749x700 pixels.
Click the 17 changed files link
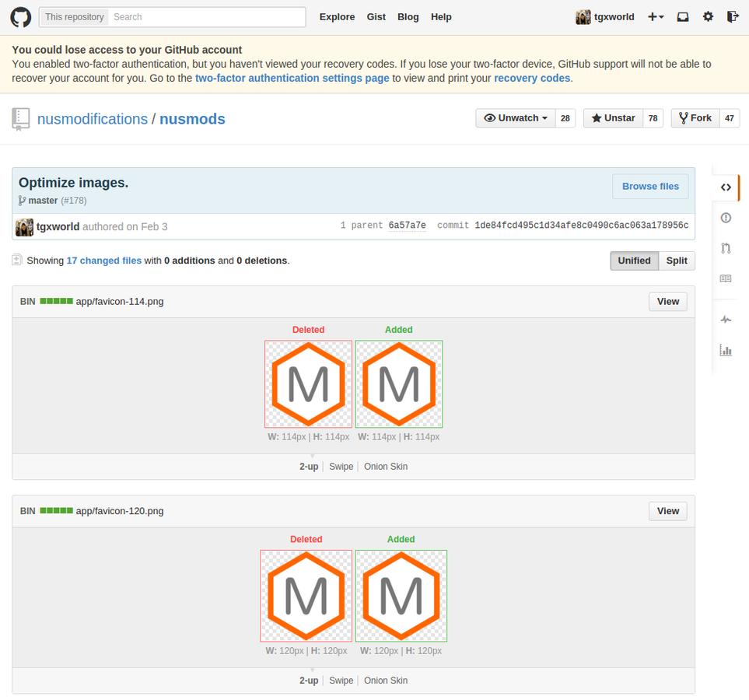pyautogui.click(x=103, y=261)
